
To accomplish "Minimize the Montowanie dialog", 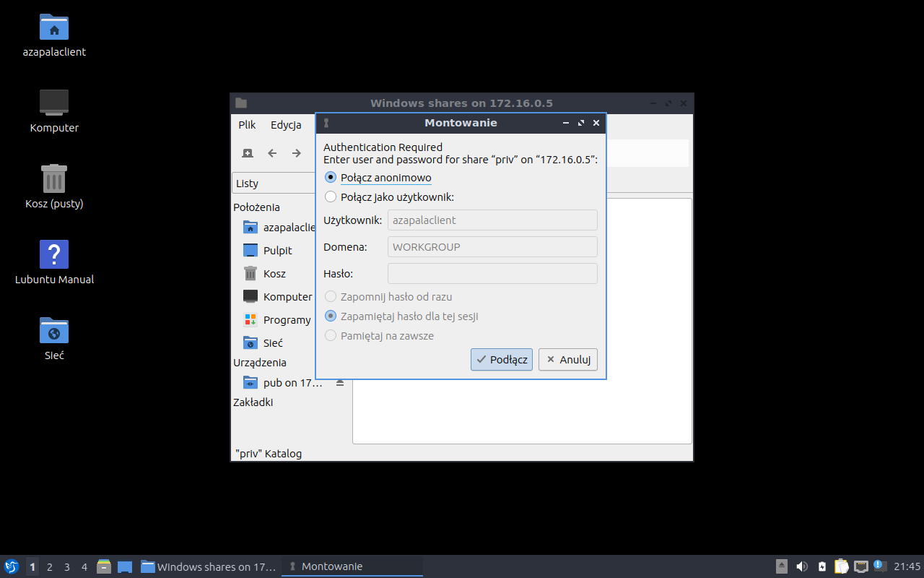I will 566,123.
